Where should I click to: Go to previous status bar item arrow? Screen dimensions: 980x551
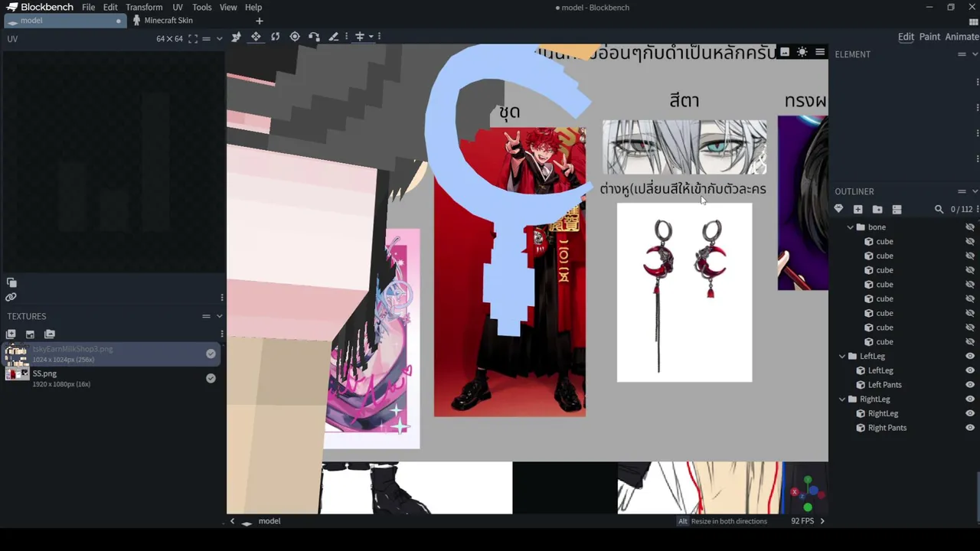pos(232,521)
